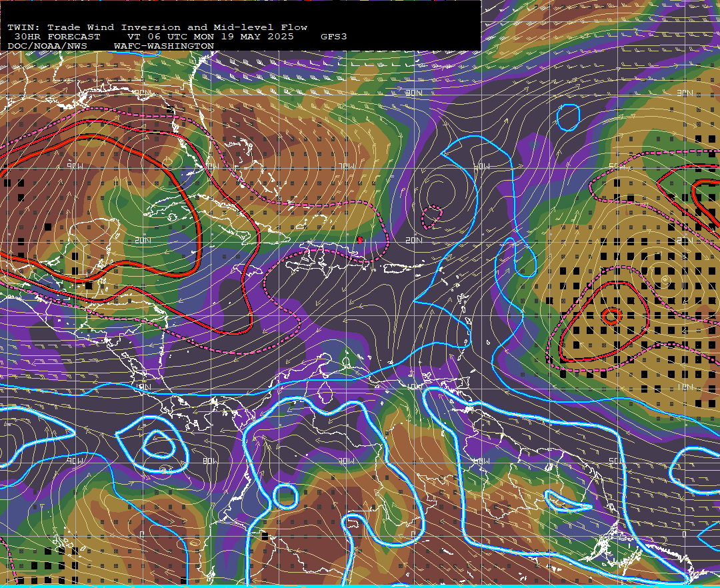Click the "WAFC-WASHINGTON" text
This screenshot has height=588, width=720.
point(164,46)
